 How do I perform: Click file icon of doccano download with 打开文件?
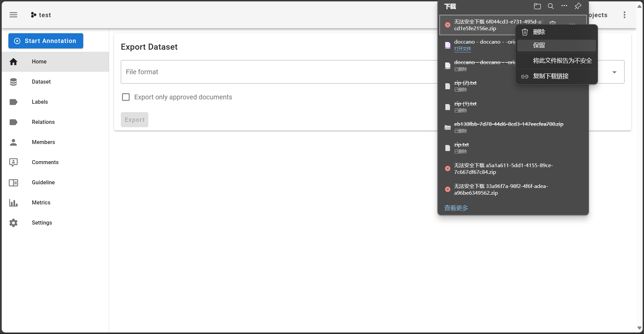[448, 45]
